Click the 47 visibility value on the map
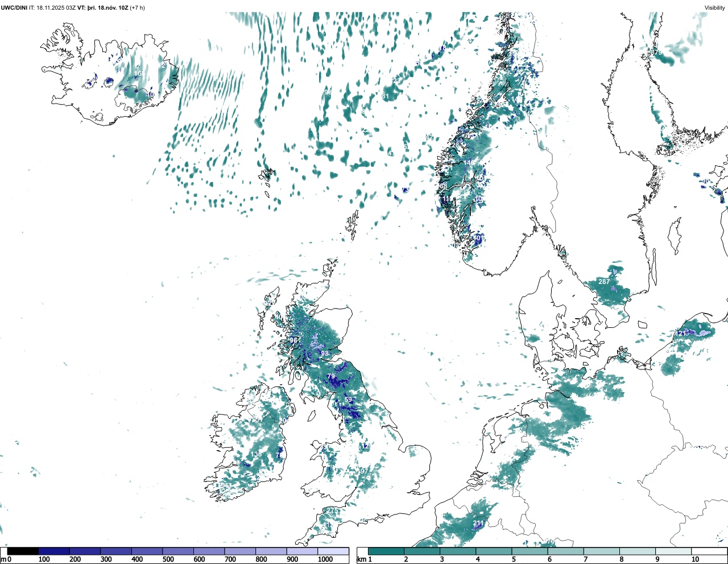This screenshot has height=564, width=728. point(391,153)
